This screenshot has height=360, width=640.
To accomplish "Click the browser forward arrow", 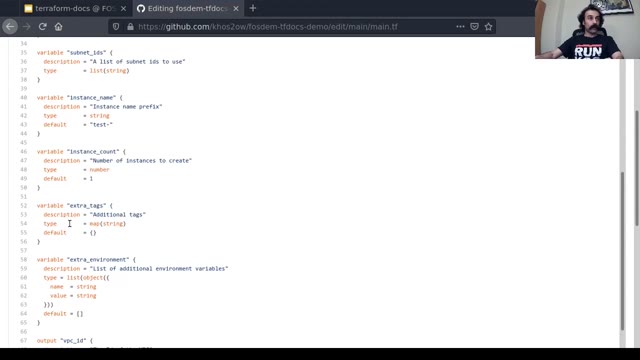I will click(27, 27).
